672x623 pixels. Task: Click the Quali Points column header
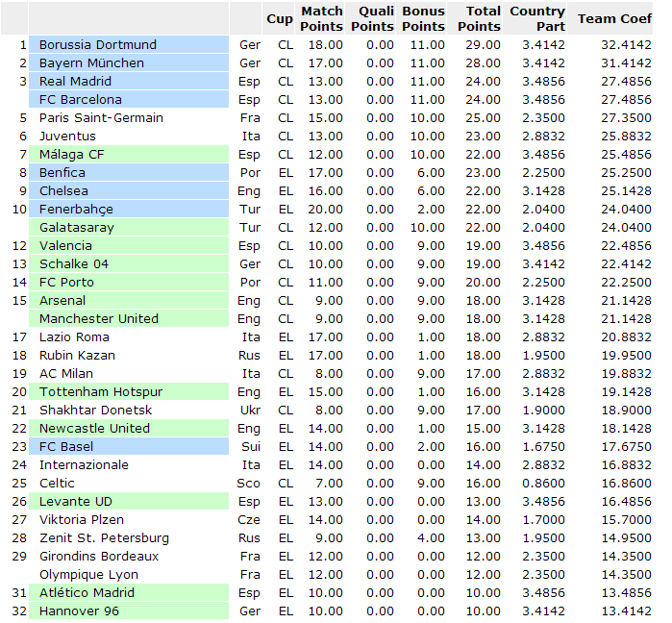pyautogui.click(x=372, y=19)
